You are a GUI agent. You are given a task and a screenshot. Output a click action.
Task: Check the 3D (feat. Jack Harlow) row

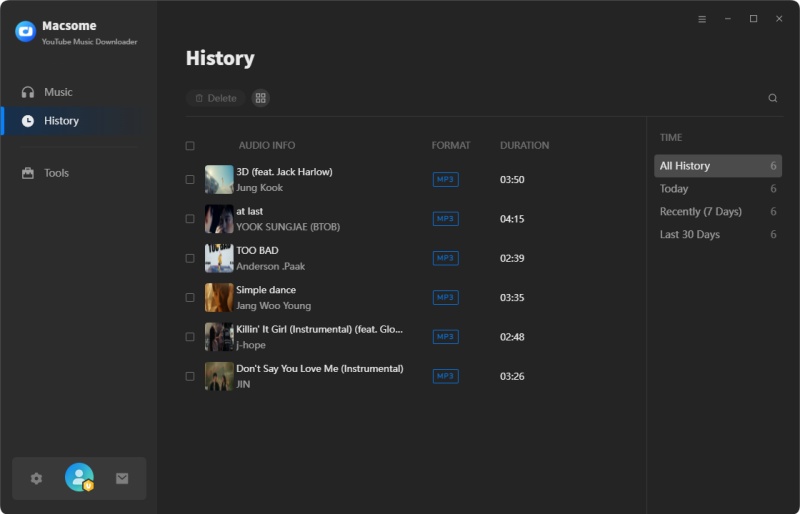190,180
